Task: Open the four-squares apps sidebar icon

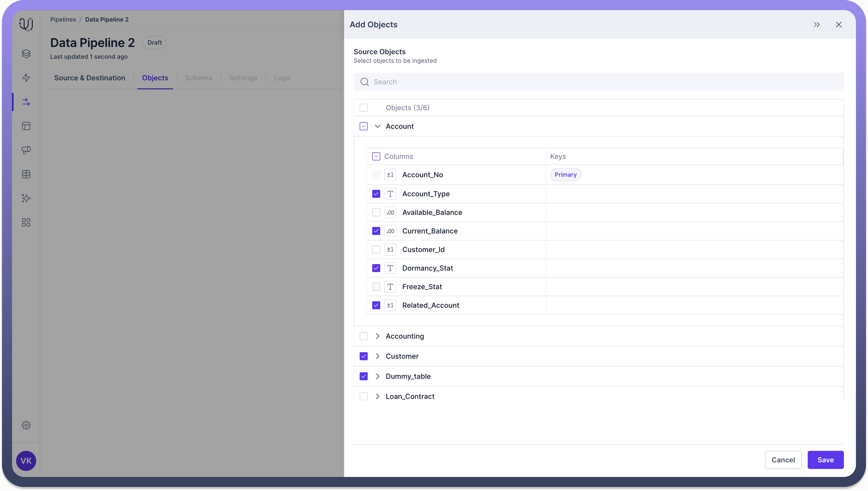Action: pyautogui.click(x=26, y=222)
